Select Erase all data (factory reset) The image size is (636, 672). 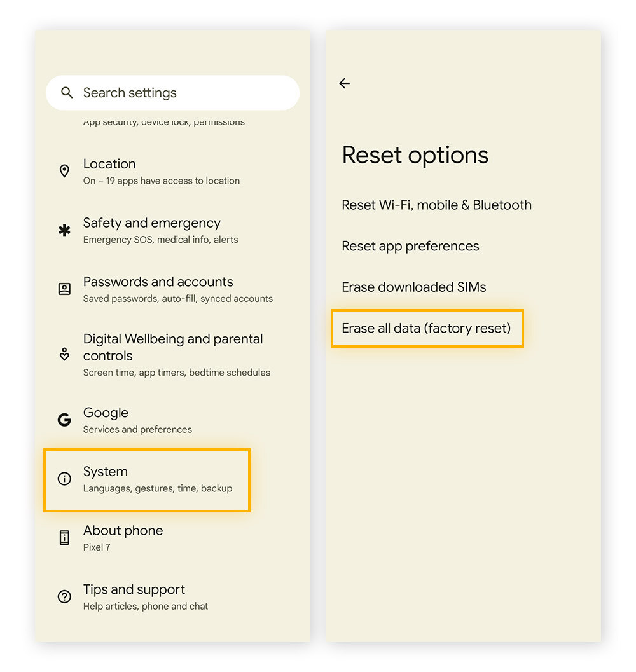[427, 328]
